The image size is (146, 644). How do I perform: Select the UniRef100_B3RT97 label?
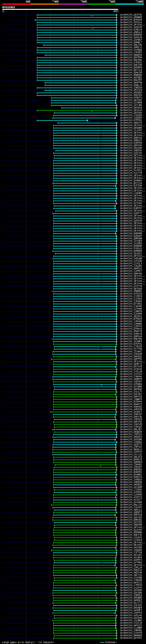pyautogui.click(x=131, y=208)
